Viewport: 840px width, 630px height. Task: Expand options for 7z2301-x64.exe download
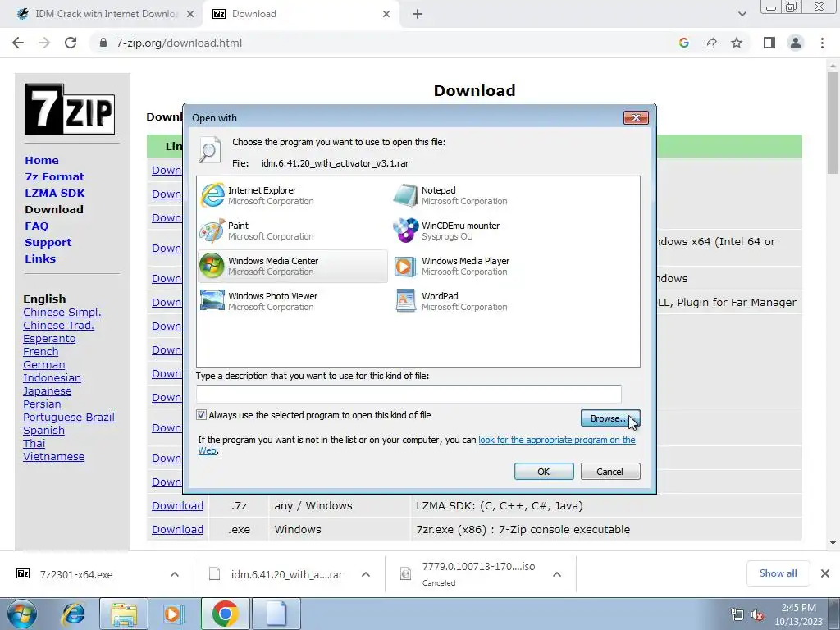tap(175, 574)
